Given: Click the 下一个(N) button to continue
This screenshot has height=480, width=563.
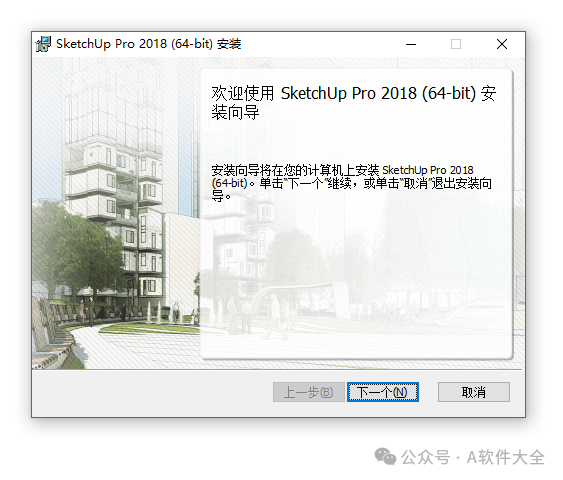Looking at the screenshot, I should coord(383,392).
